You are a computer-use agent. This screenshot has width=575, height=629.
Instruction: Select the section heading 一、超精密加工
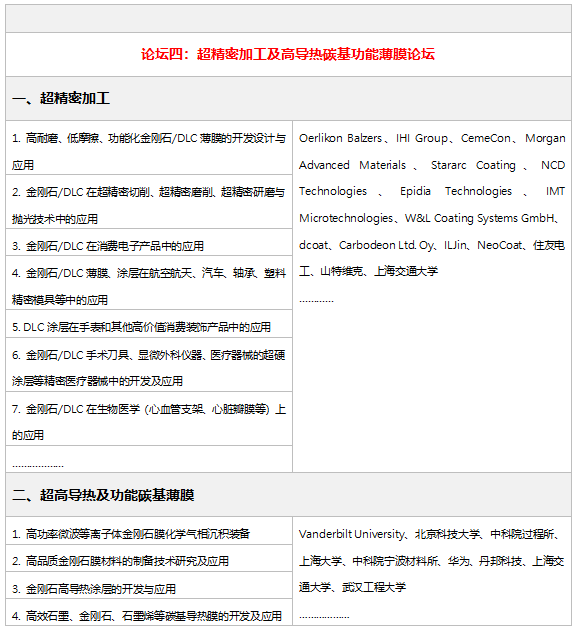[61, 98]
